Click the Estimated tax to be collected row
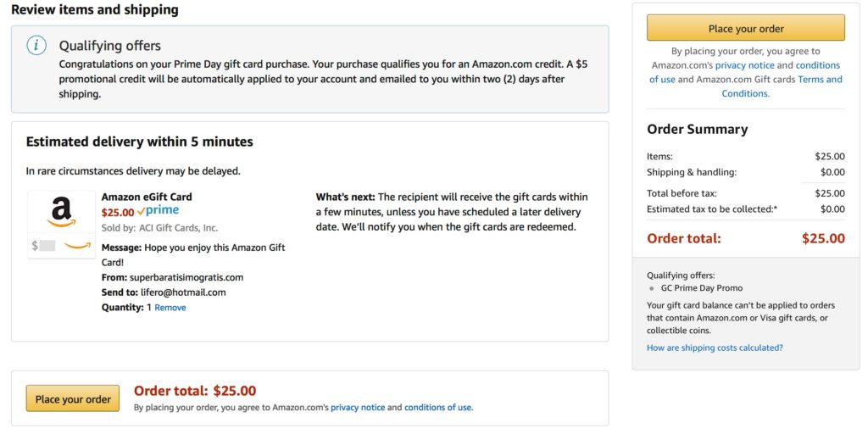 (746, 210)
